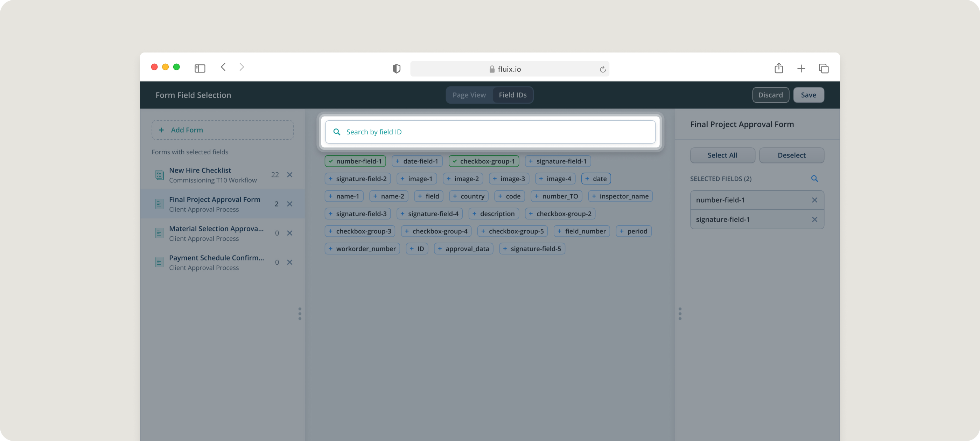Add the inspector_name field chip
980x441 pixels.
(x=620, y=196)
